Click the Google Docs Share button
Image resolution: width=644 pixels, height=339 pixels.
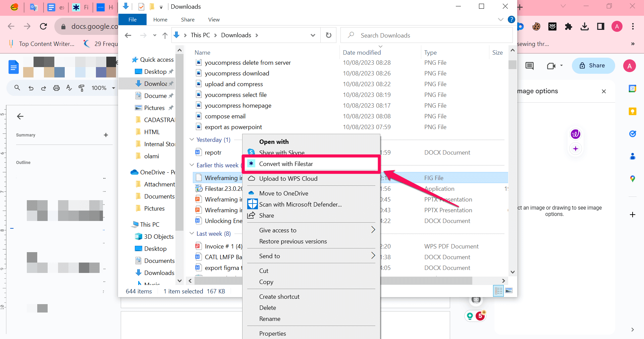(593, 66)
